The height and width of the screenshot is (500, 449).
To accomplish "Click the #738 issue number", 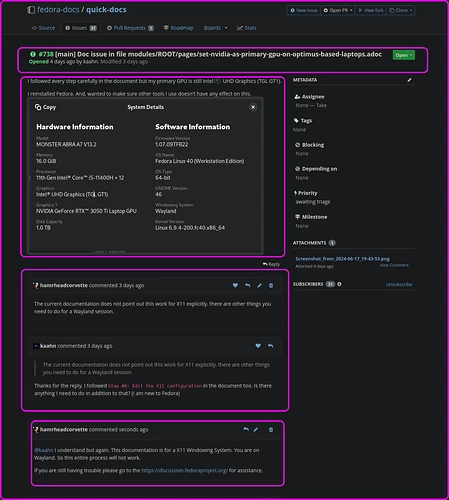I will [46, 54].
